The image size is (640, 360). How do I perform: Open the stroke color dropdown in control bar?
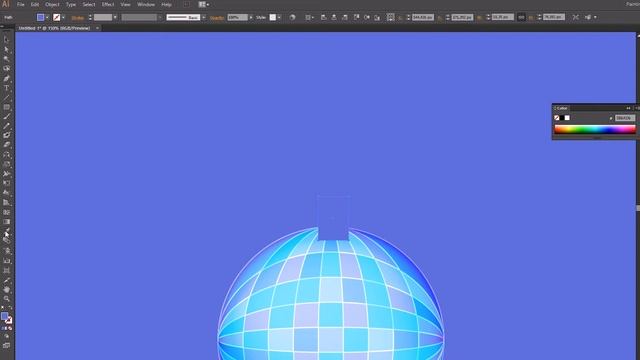pyautogui.click(x=63, y=17)
